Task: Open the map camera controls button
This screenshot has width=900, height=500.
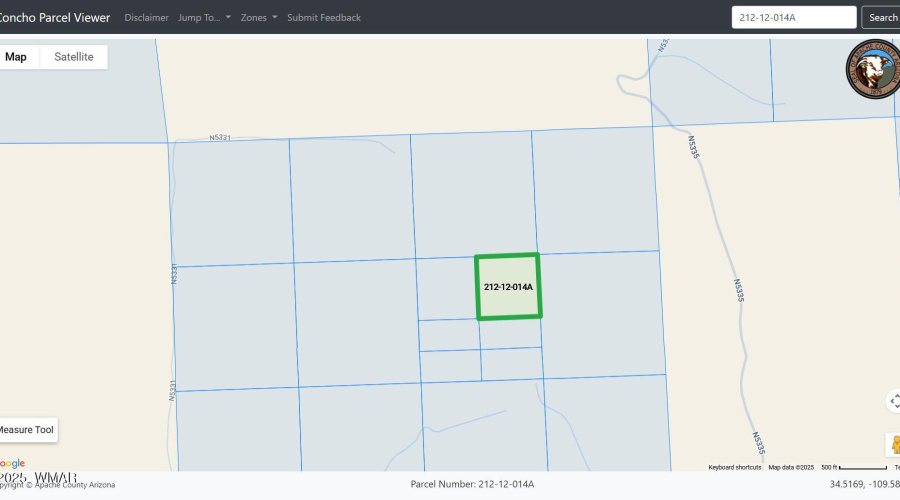Action: click(892, 401)
